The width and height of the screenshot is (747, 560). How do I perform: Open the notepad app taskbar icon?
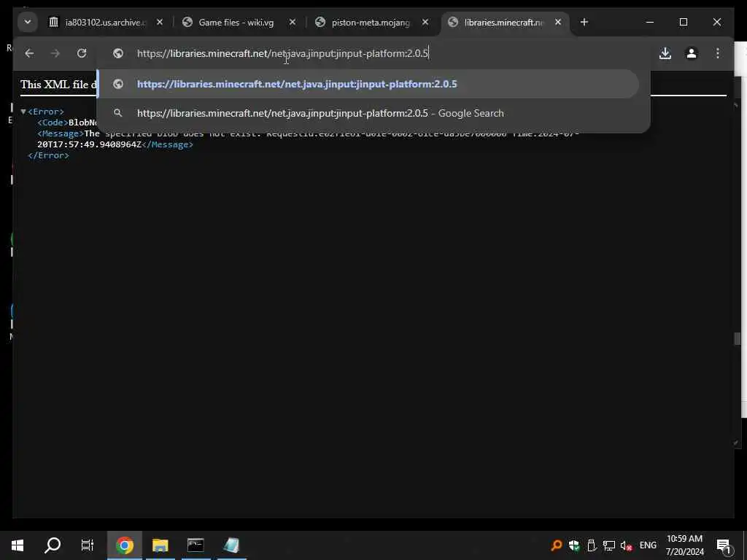231,545
